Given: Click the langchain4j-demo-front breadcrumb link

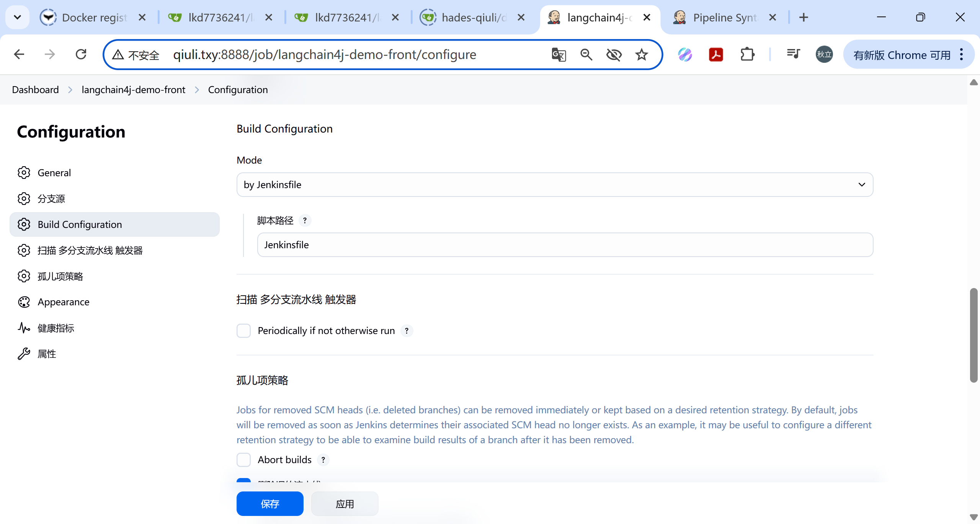Looking at the screenshot, I should tap(133, 90).
